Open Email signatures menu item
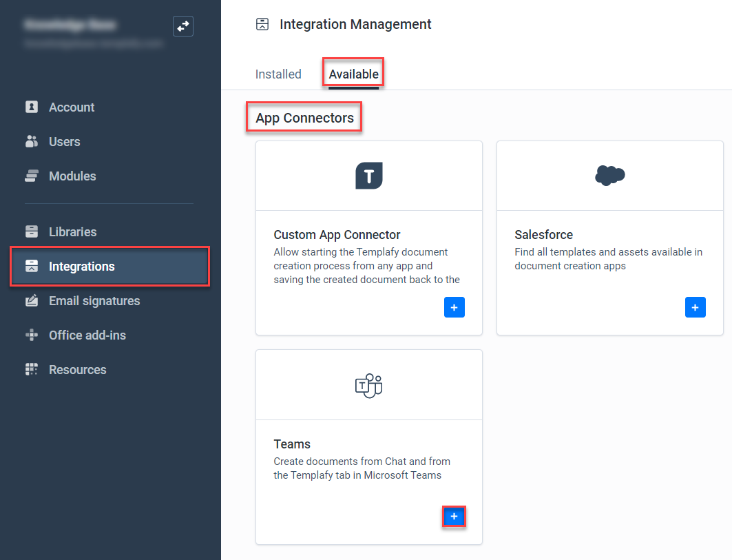Screen dimensions: 732x560 94,301
